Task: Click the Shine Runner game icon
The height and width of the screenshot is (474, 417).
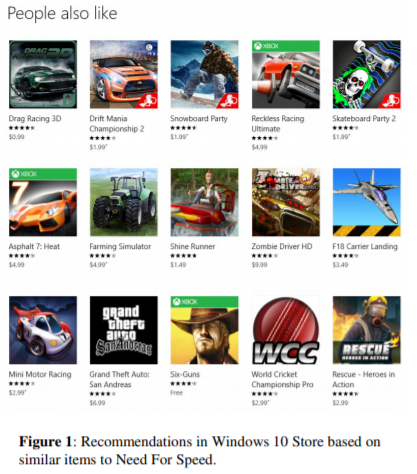Action: (205, 202)
